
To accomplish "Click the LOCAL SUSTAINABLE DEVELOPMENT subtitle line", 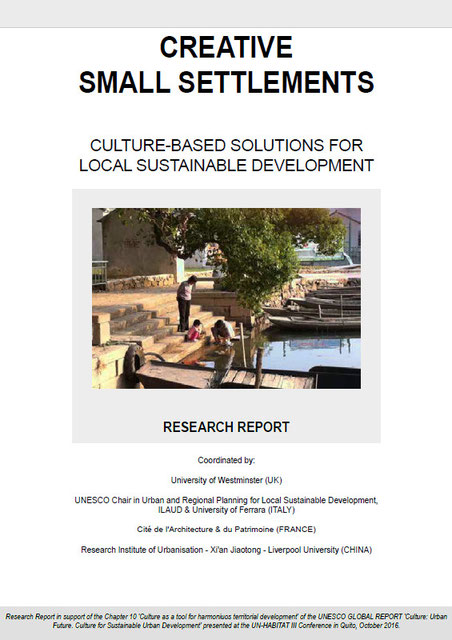I will [x=226, y=165].
